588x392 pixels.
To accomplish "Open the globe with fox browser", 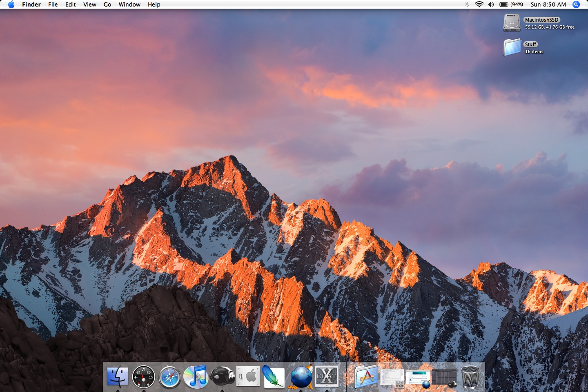I will point(301,376).
